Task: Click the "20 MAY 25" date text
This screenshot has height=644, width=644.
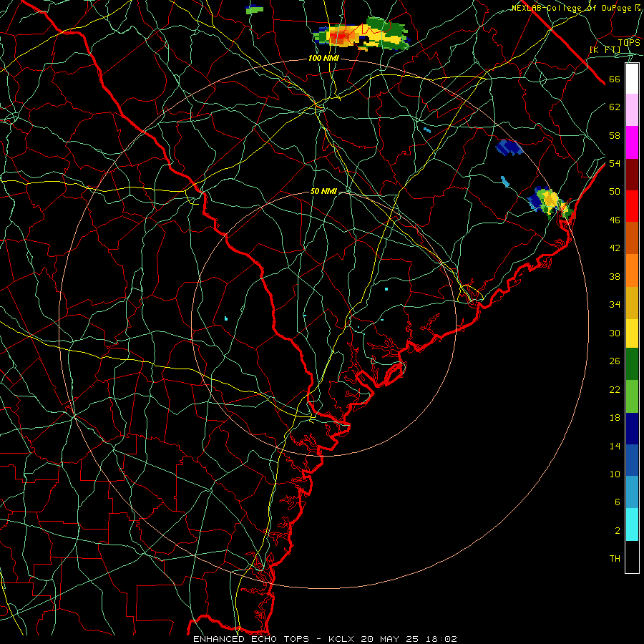Action: (x=390, y=639)
